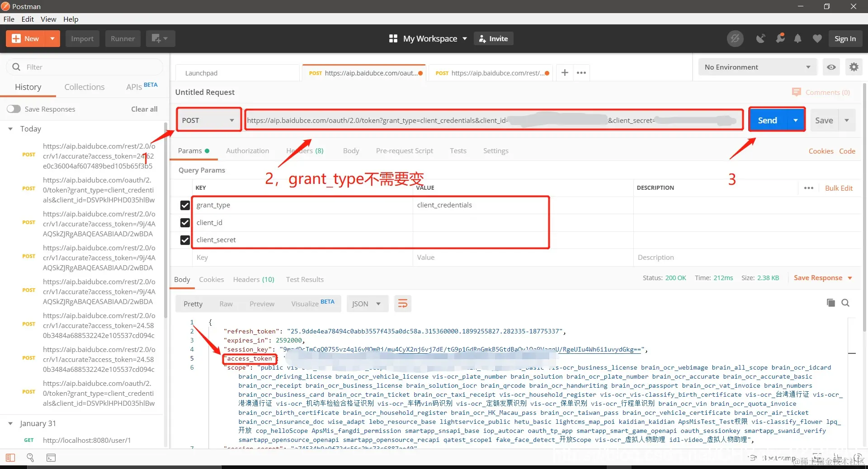Click the Invite user button
Screen dimensions: 868x469
tap(493, 38)
